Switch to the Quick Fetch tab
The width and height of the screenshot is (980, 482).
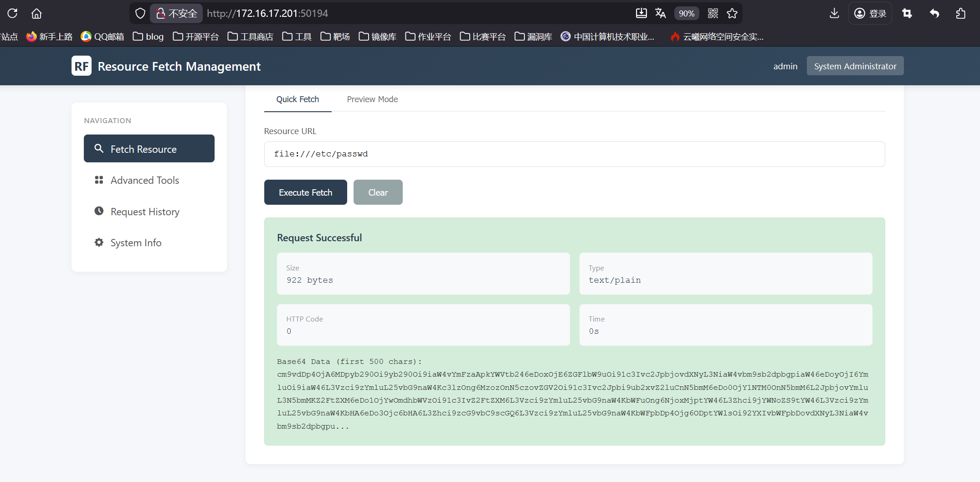pyautogui.click(x=298, y=99)
